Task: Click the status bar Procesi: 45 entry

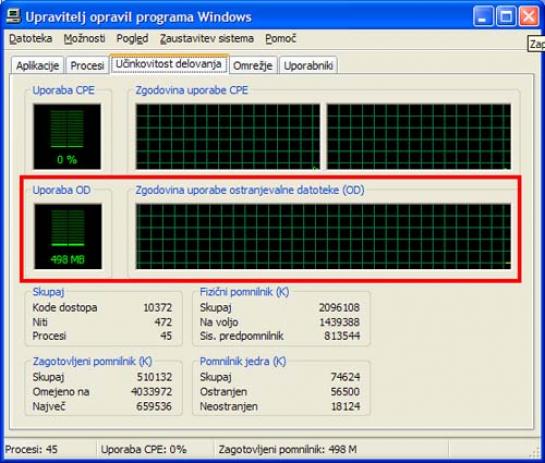Action: click(31, 449)
